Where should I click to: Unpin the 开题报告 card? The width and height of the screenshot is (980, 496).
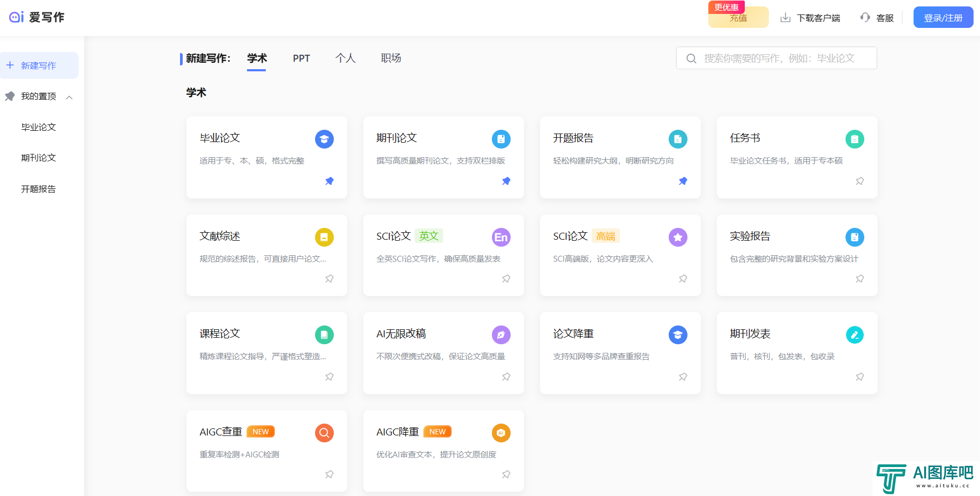click(x=683, y=181)
